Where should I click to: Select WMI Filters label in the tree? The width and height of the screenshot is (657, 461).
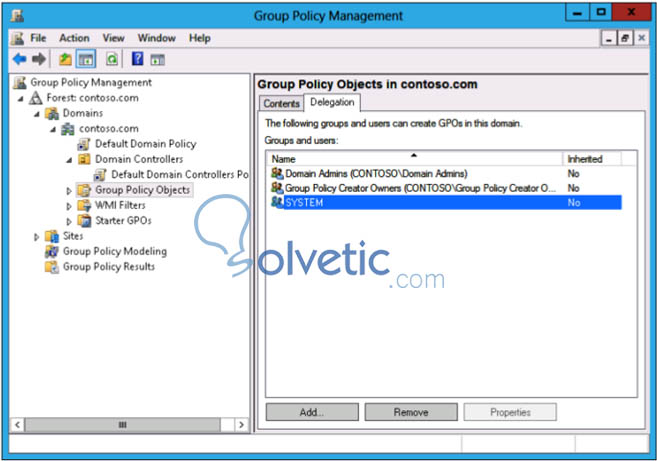tap(120, 205)
